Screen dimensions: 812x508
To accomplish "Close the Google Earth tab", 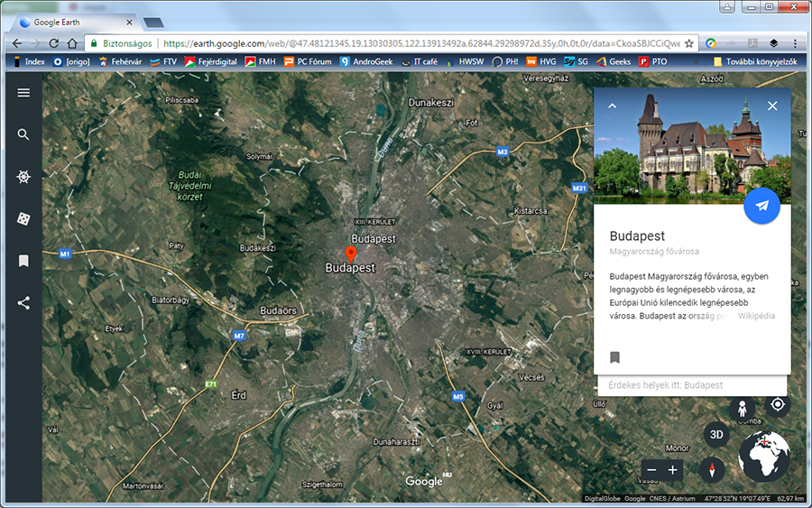I will (x=129, y=23).
